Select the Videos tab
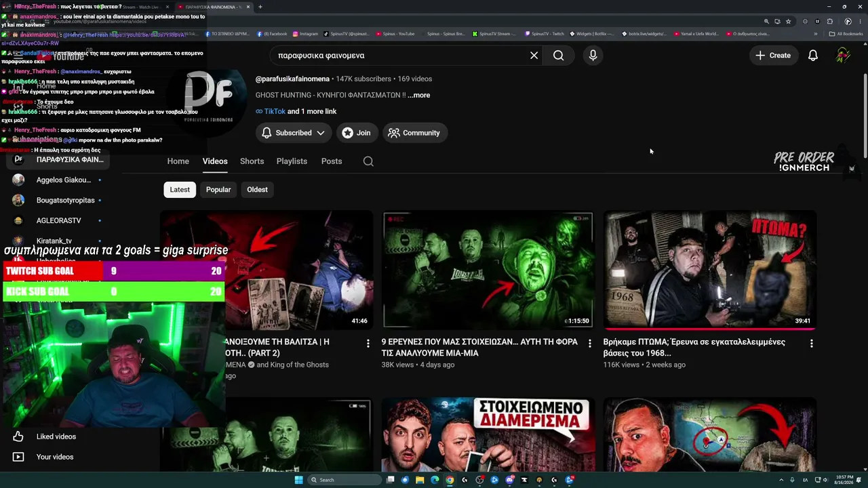Screen dimensions: 868x488 pos(215,161)
